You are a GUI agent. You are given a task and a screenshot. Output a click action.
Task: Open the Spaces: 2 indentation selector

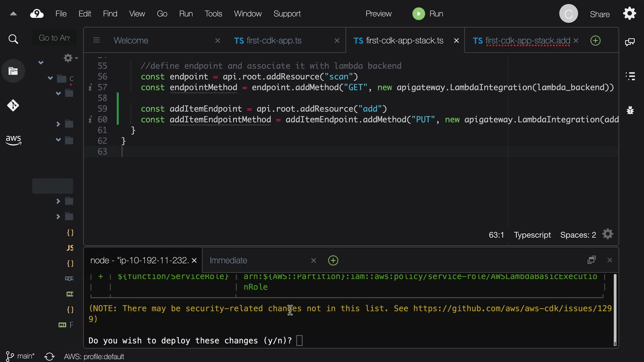(578, 235)
